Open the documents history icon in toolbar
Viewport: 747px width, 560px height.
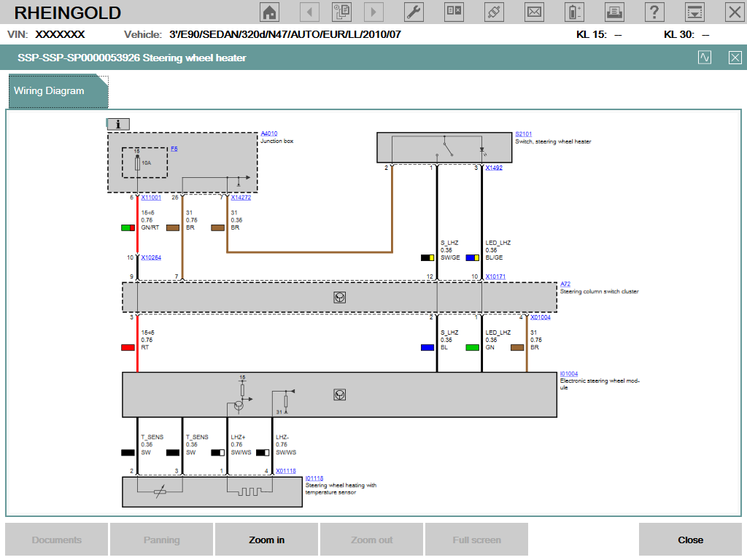click(x=341, y=12)
